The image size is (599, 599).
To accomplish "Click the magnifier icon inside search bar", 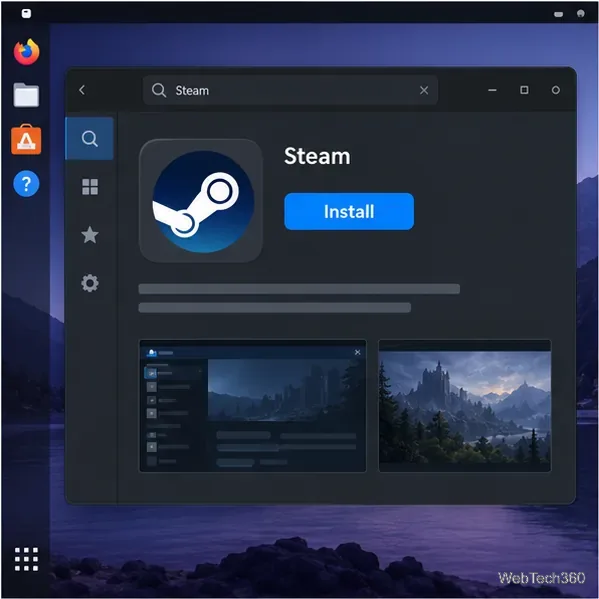I will tap(159, 91).
